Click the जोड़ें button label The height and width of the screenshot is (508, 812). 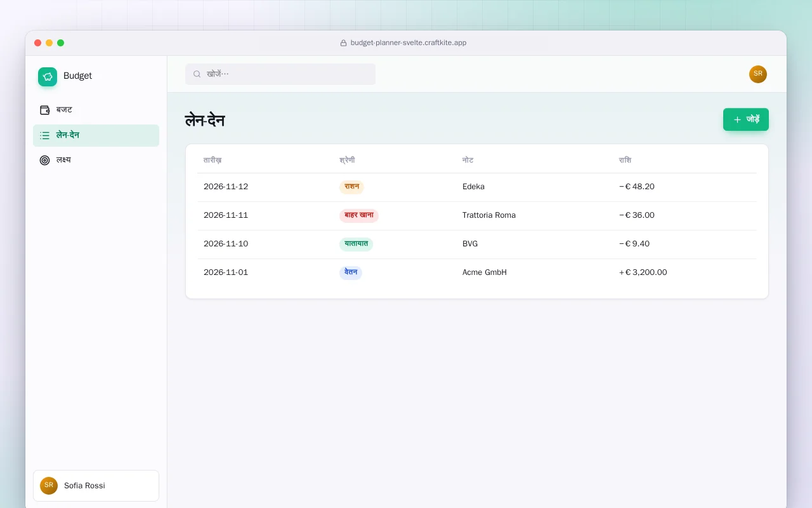point(753,119)
